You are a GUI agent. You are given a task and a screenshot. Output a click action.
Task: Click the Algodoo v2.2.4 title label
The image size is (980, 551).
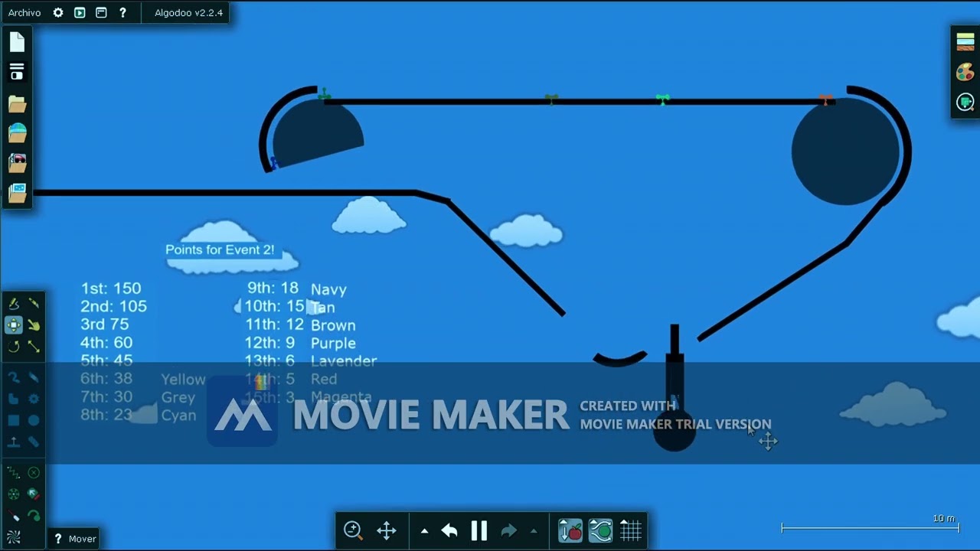pos(188,13)
